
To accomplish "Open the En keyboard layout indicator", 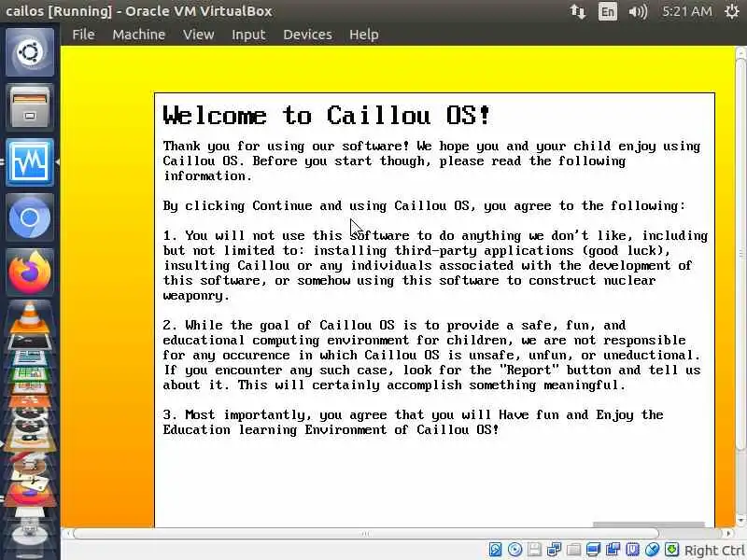I will click(x=608, y=11).
